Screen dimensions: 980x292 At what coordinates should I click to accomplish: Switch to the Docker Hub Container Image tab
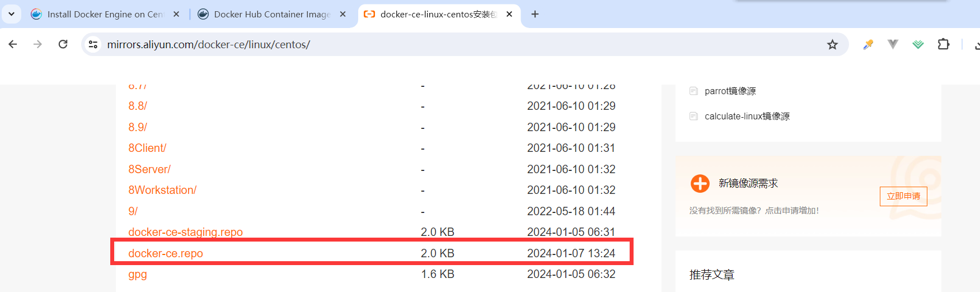click(x=273, y=14)
